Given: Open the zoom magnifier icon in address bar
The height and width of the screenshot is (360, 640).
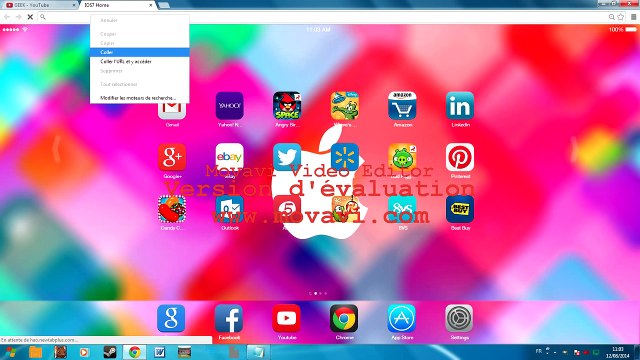Looking at the screenshot, I should tap(611, 17).
